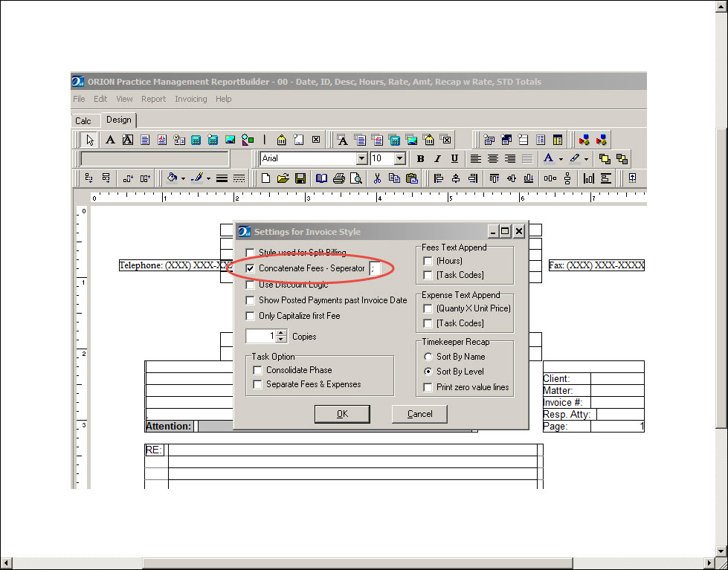
Task: Open the File menu
Action: coord(79,99)
